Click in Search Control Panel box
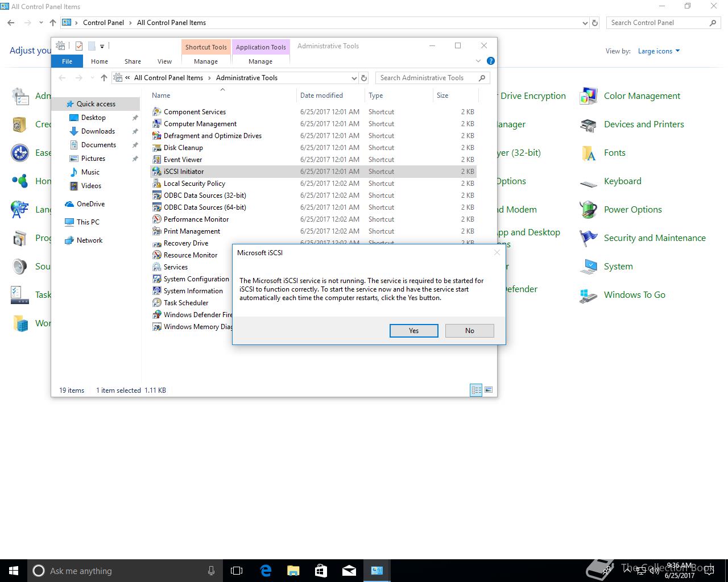The image size is (728, 582). point(663,23)
